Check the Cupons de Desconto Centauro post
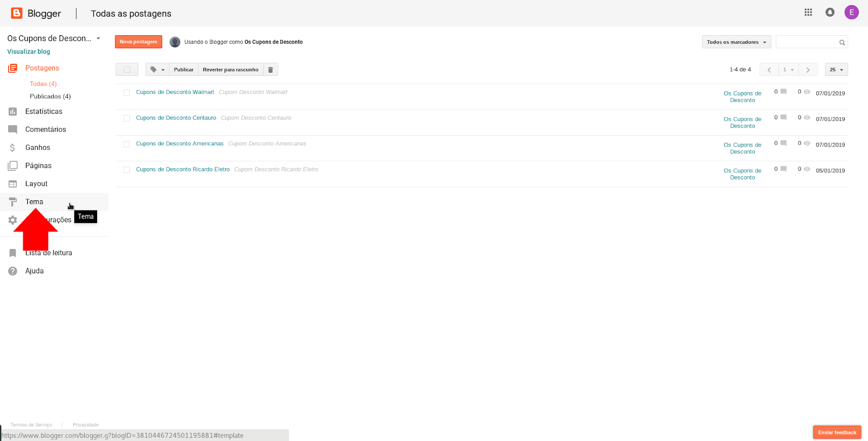The height and width of the screenshot is (441, 868). tap(126, 118)
